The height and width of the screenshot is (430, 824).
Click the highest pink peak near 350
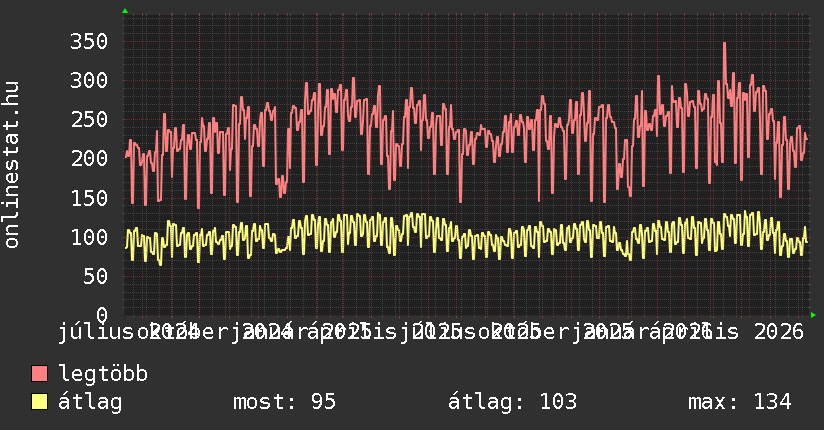pos(725,44)
